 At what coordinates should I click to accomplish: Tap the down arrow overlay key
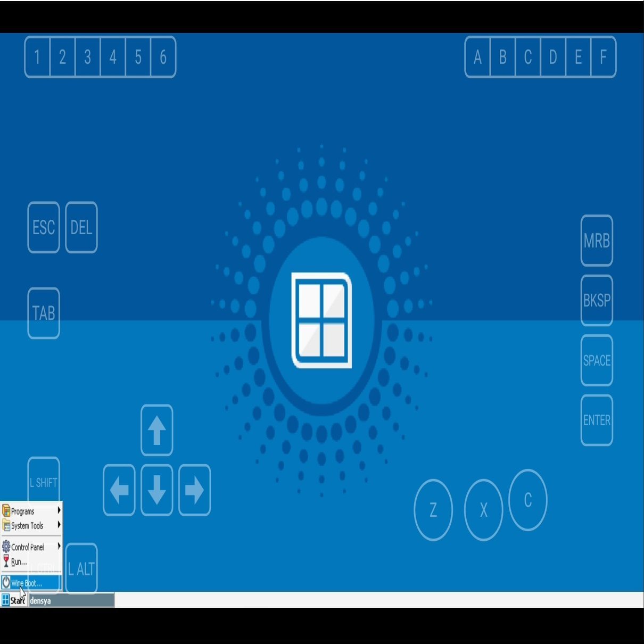[x=156, y=490]
